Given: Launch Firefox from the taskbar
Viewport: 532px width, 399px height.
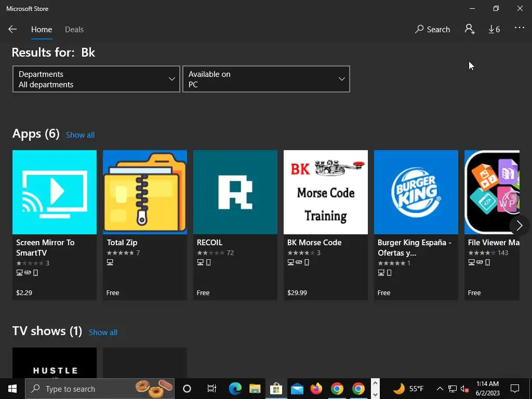Looking at the screenshot, I should tap(316, 389).
